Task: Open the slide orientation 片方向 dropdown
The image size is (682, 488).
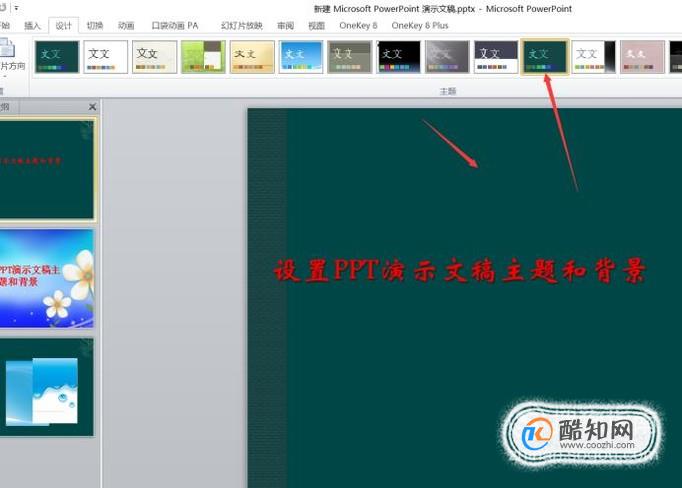Action: 11,60
